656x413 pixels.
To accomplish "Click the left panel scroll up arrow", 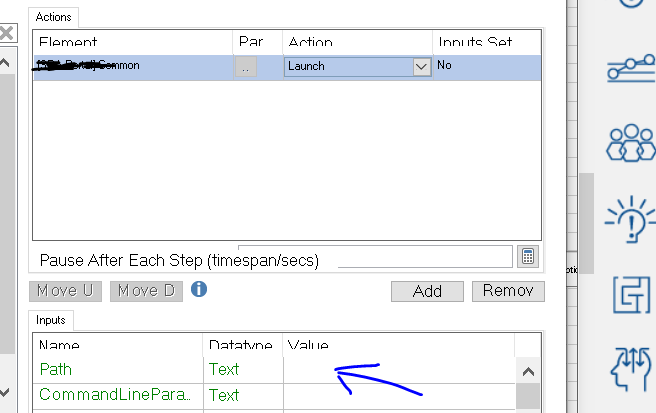I will click(5, 63).
